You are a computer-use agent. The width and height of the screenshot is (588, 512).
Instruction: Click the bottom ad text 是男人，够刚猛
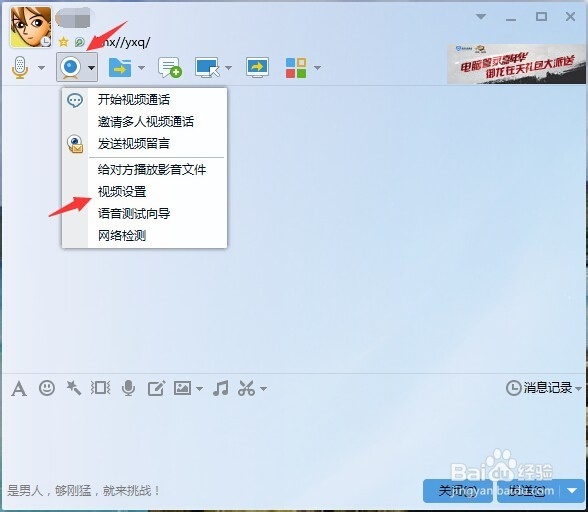click(x=84, y=490)
